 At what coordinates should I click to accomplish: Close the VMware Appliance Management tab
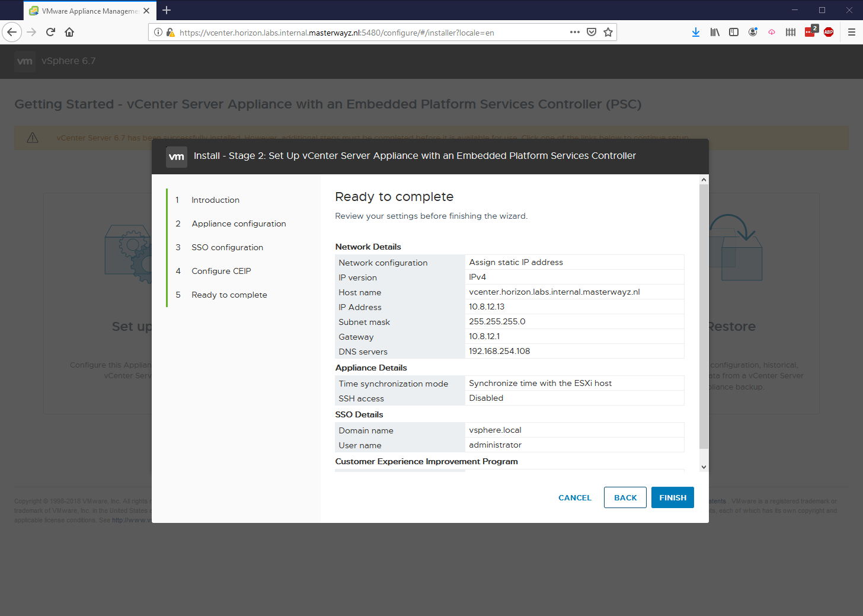click(x=146, y=11)
